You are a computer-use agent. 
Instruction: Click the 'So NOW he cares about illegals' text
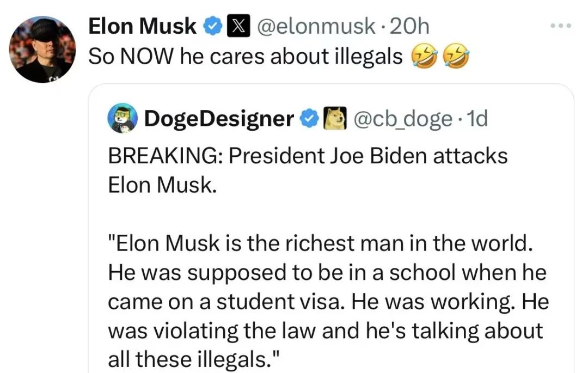[244, 57]
